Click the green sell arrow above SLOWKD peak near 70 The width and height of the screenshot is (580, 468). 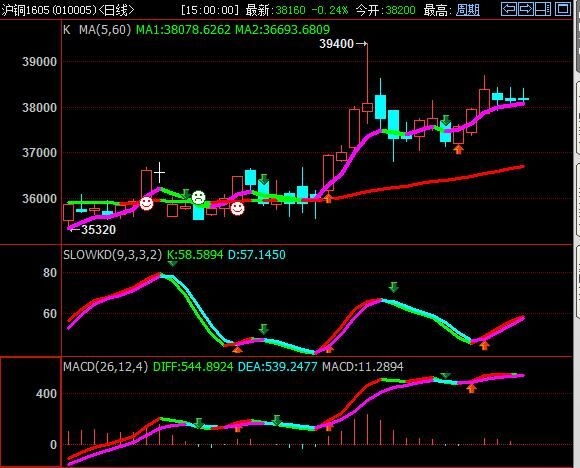coord(394,287)
